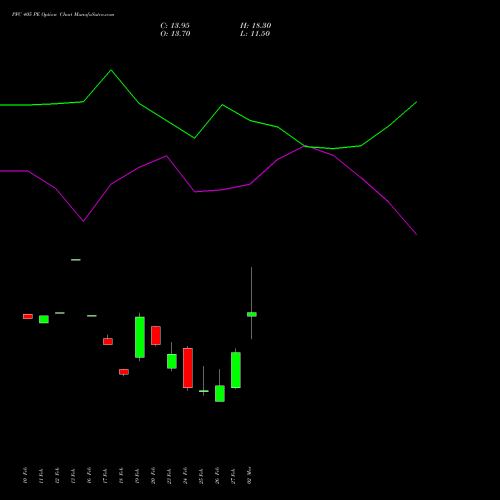Select the 02 Mar date label
This screenshot has width=500, height=500.
pos(249,475)
